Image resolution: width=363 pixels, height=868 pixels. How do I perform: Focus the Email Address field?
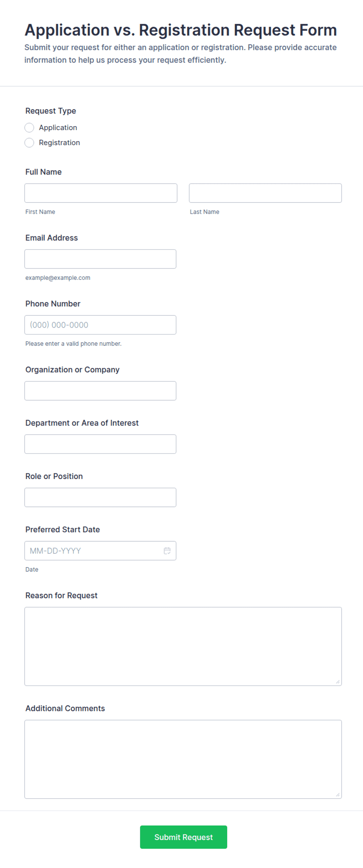pos(100,259)
